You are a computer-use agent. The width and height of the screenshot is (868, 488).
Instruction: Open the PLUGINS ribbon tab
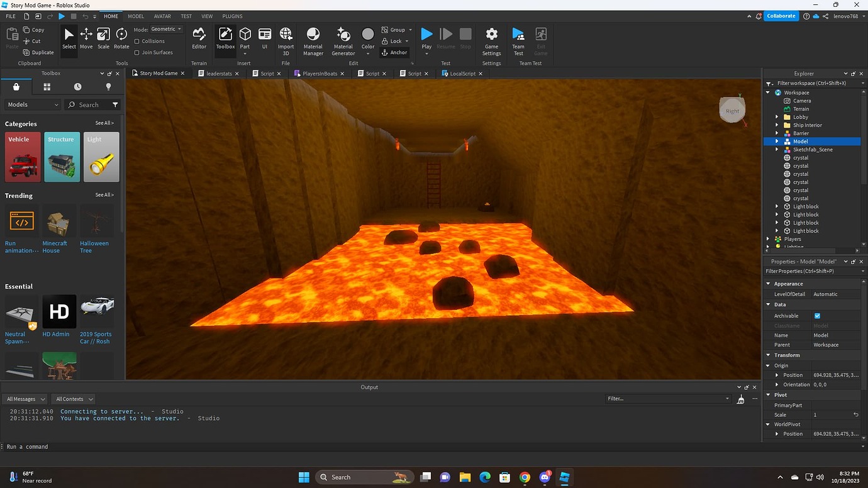click(x=232, y=16)
